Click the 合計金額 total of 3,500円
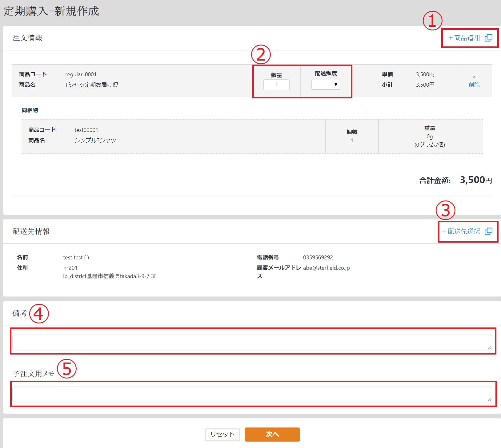501x448 pixels. (475, 180)
